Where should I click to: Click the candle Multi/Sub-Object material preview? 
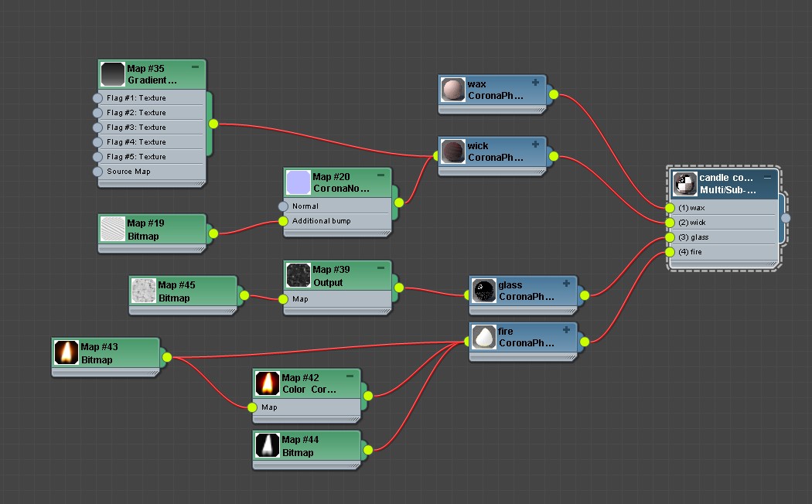[x=684, y=184]
